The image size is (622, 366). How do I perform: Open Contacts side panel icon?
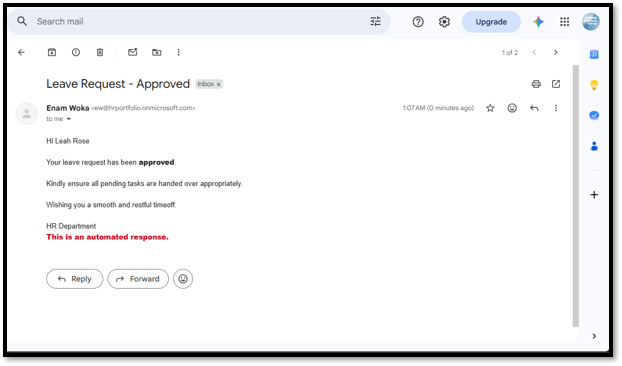point(594,146)
